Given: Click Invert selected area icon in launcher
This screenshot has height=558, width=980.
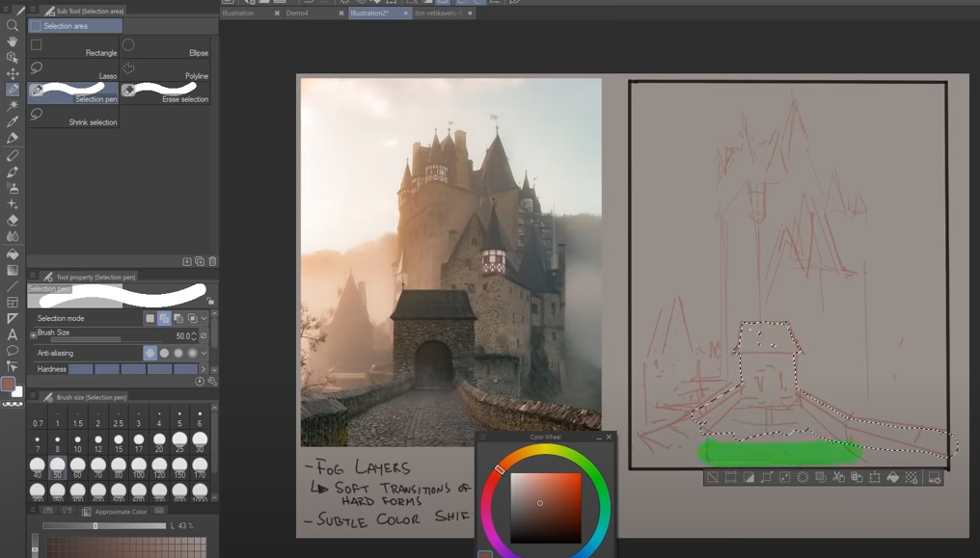Looking at the screenshot, I should point(749,477).
